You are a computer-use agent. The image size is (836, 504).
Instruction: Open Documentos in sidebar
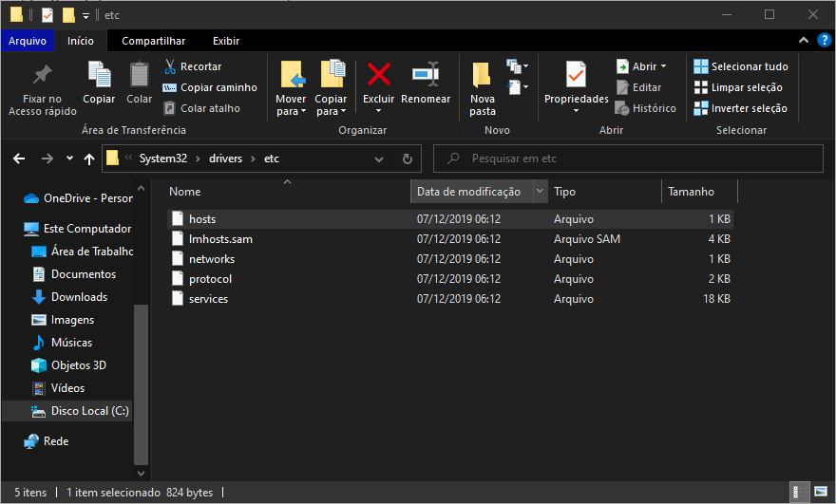coord(73,274)
